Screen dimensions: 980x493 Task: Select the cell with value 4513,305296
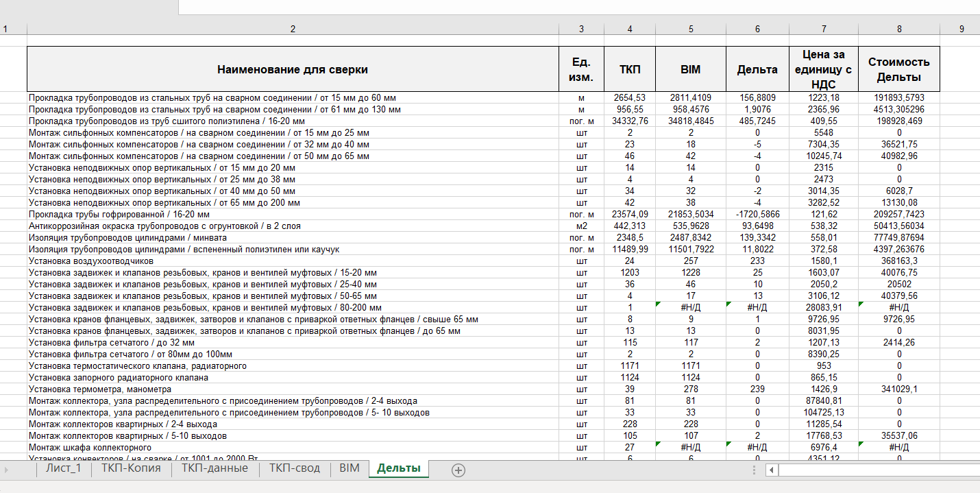point(899,110)
